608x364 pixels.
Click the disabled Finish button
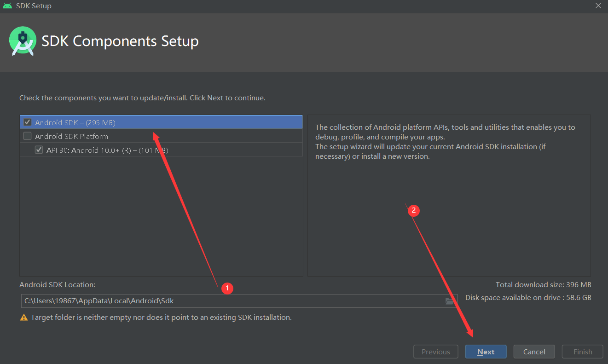pos(582,352)
